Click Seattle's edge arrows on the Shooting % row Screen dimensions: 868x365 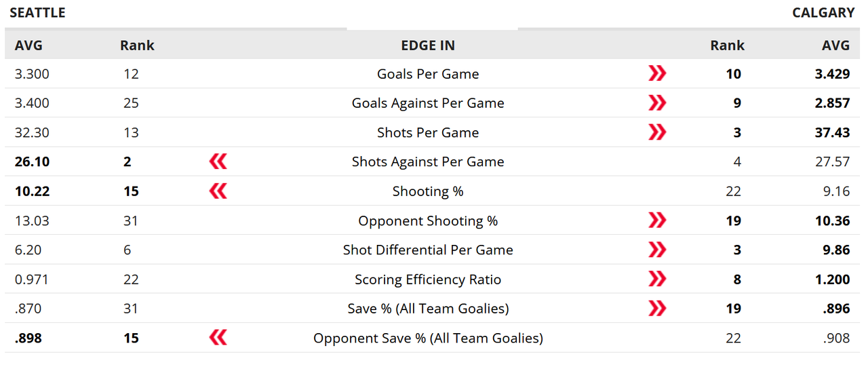pos(218,191)
